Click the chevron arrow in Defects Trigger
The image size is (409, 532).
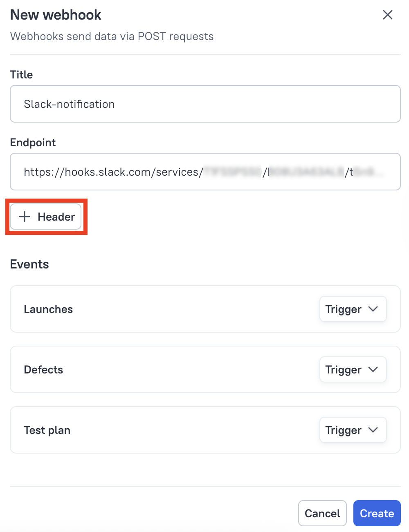pos(373,369)
